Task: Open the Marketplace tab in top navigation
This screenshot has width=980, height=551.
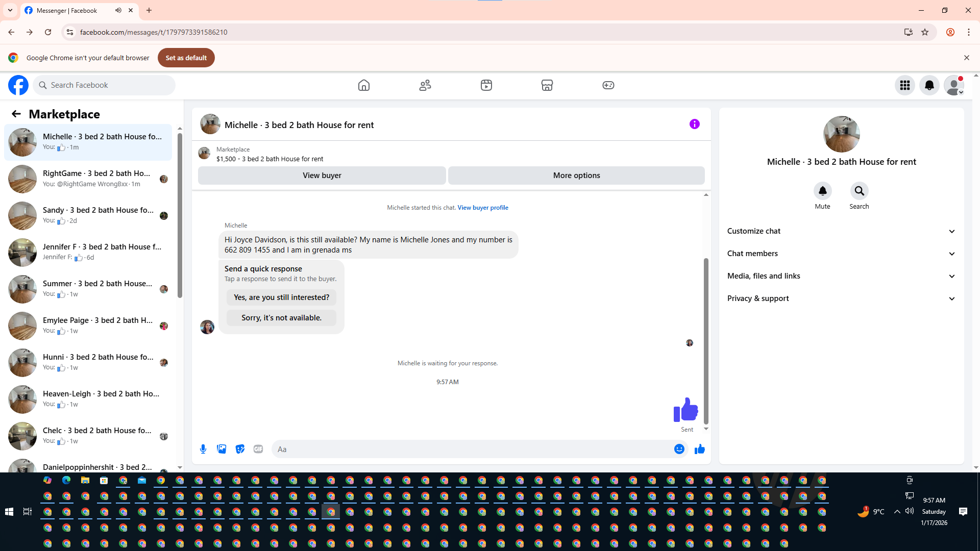Action: 547,85
